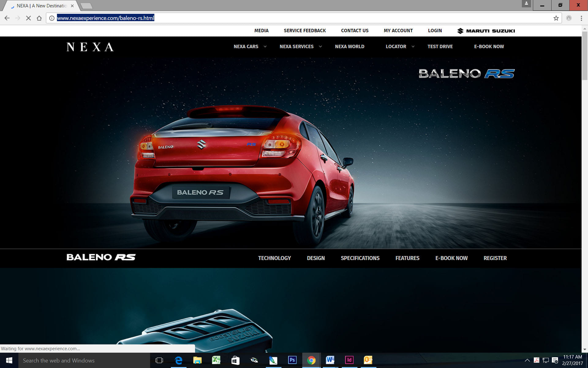The width and height of the screenshot is (588, 368).
Task: Select the SPECIFICATIONS tab
Action: click(360, 258)
